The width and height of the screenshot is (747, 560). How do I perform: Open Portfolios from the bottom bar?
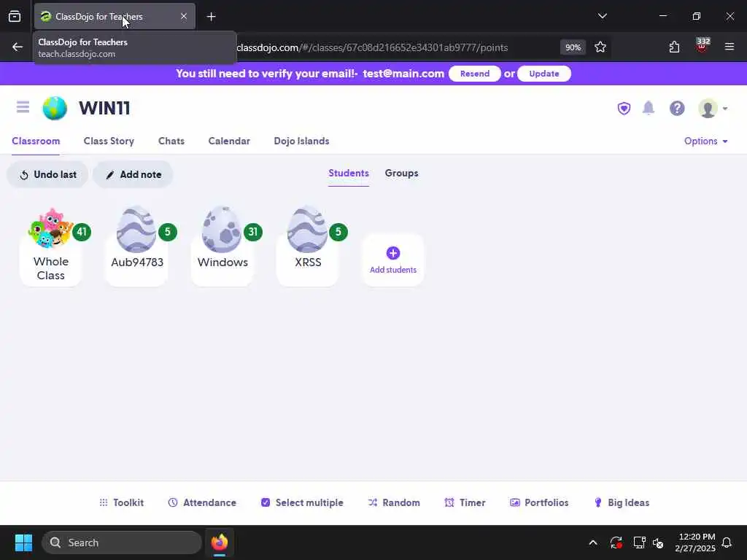pyautogui.click(x=539, y=502)
